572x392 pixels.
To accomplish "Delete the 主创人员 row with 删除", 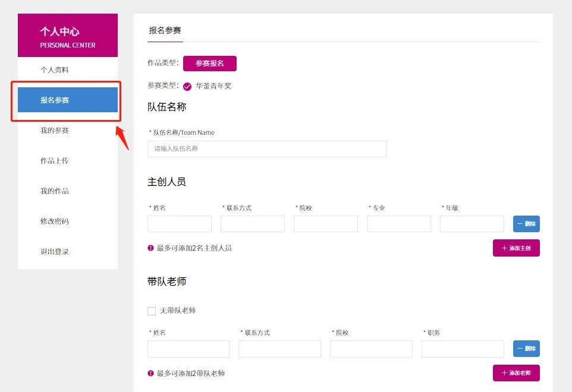I will click(526, 224).
